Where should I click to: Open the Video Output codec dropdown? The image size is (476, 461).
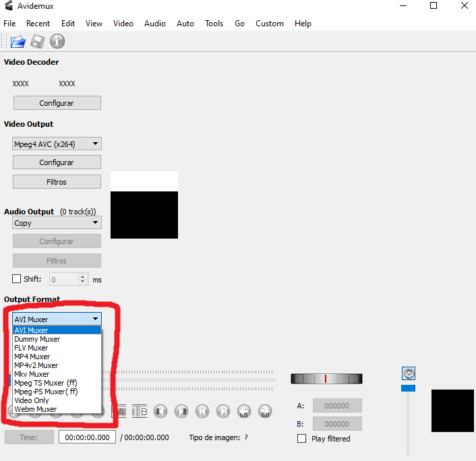(57, 144)
